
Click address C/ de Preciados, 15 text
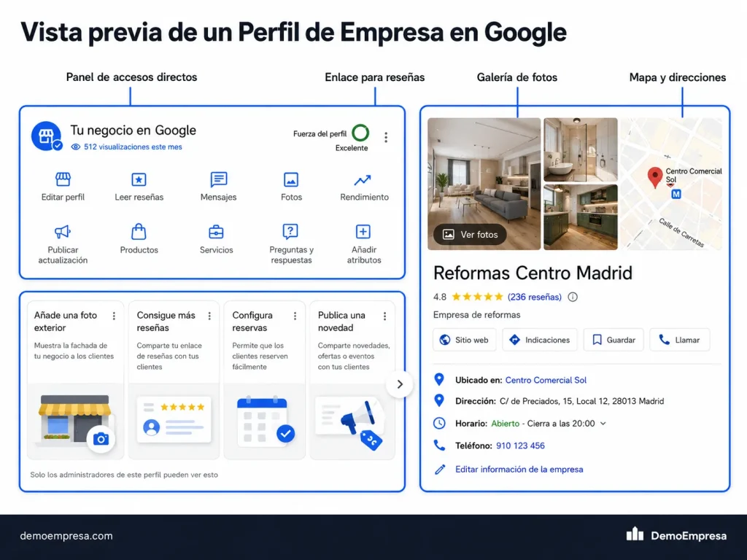pos(581,401)
